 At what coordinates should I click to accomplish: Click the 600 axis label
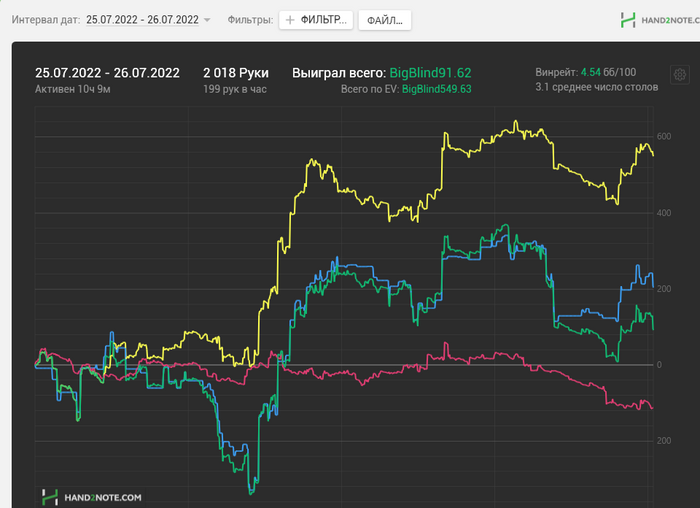[x=664, y=137]
